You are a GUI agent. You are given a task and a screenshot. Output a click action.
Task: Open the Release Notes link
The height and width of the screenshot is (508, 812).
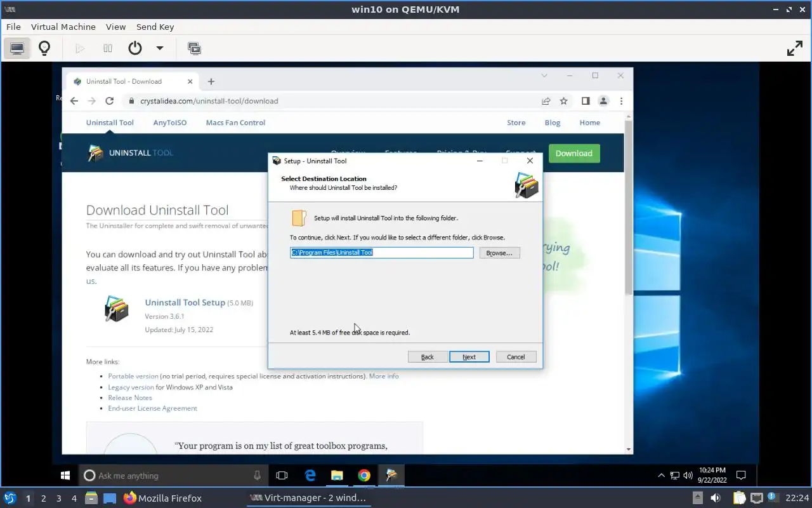(x=130, y=398)
